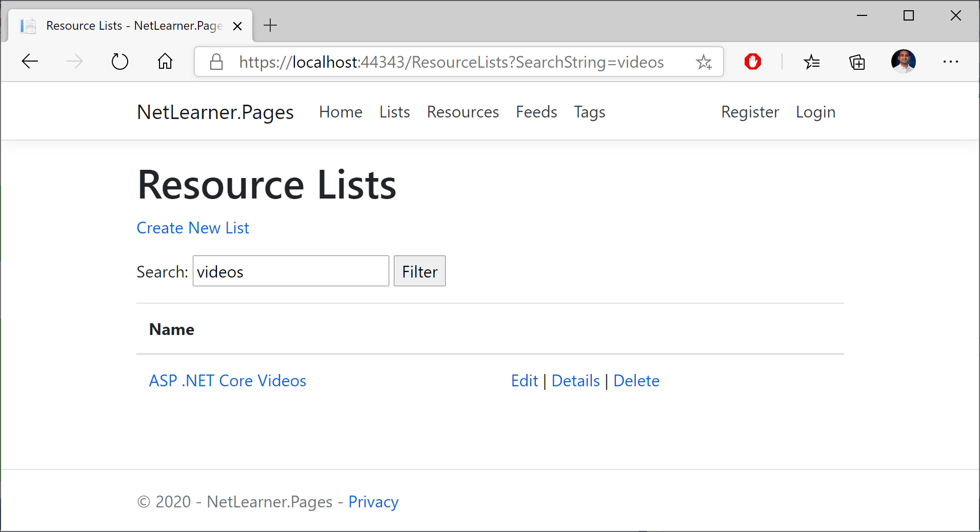The image size is (980, 532).
Task: Add page to favorites with star icon
Action: (704, 62)
